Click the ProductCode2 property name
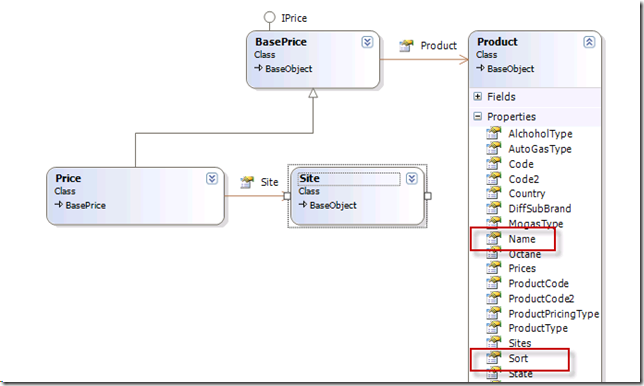This screenshot has width=644, height=386. [541, 299]
